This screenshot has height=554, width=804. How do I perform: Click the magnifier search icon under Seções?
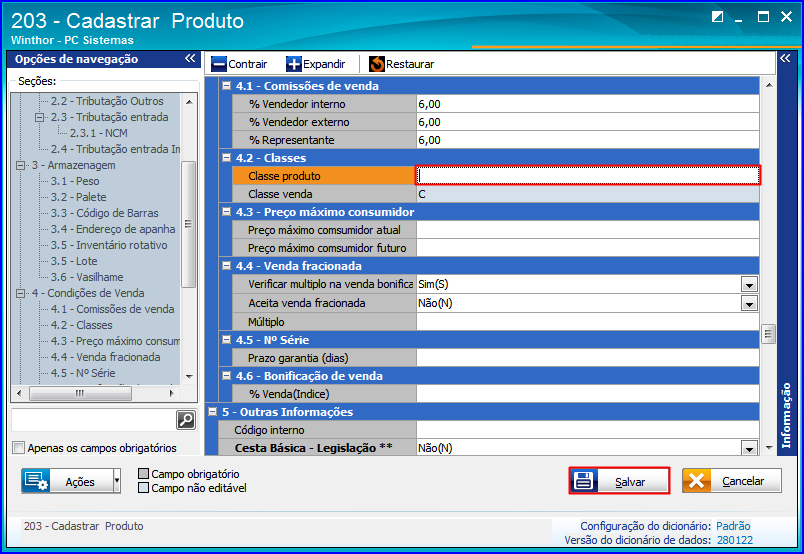(186, 420)
